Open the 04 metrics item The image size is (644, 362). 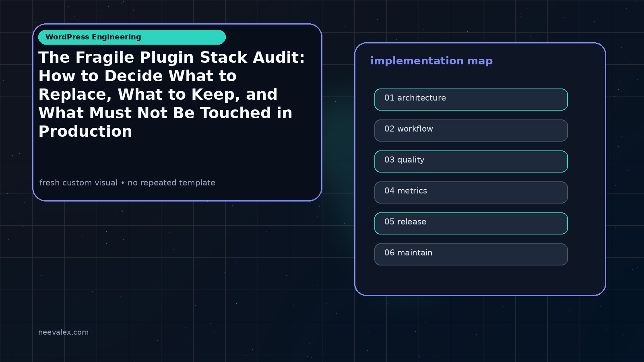(471, 192)
